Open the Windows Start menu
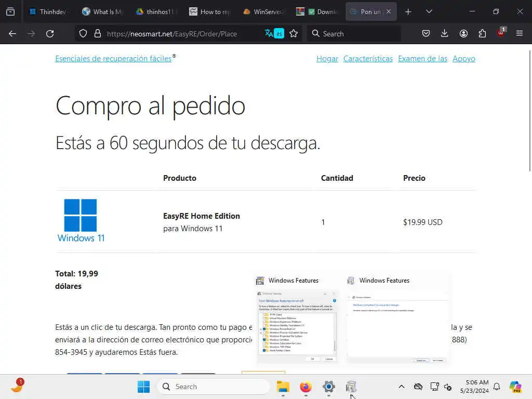This screenshot has height=399, width=532. click(143, 387)
